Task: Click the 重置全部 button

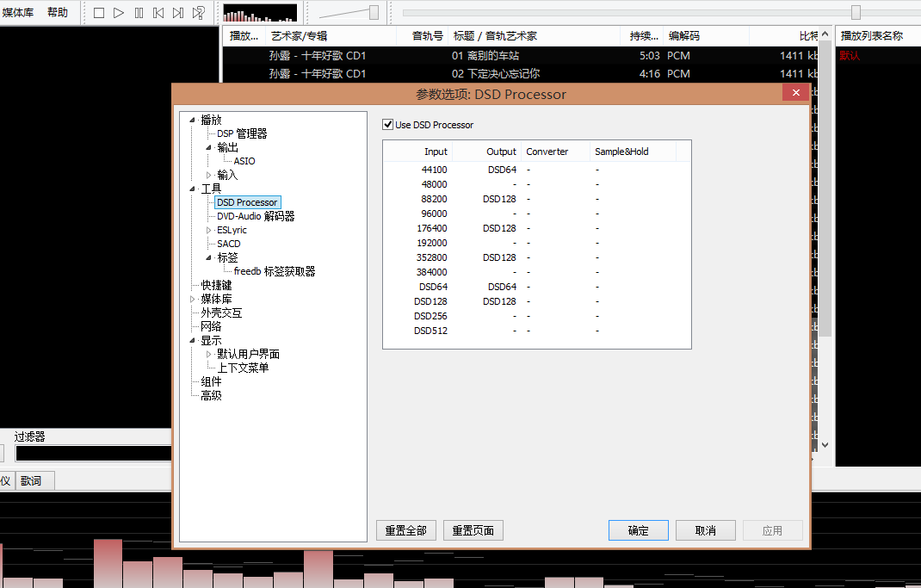Action: coord(406,530)
